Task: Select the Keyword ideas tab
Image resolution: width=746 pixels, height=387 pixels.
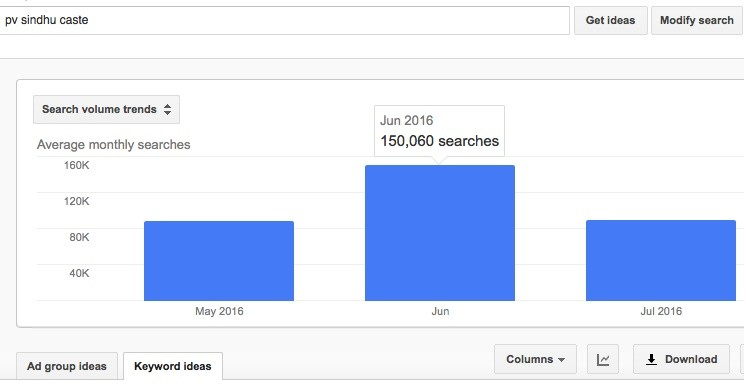Action: [173, 366]
